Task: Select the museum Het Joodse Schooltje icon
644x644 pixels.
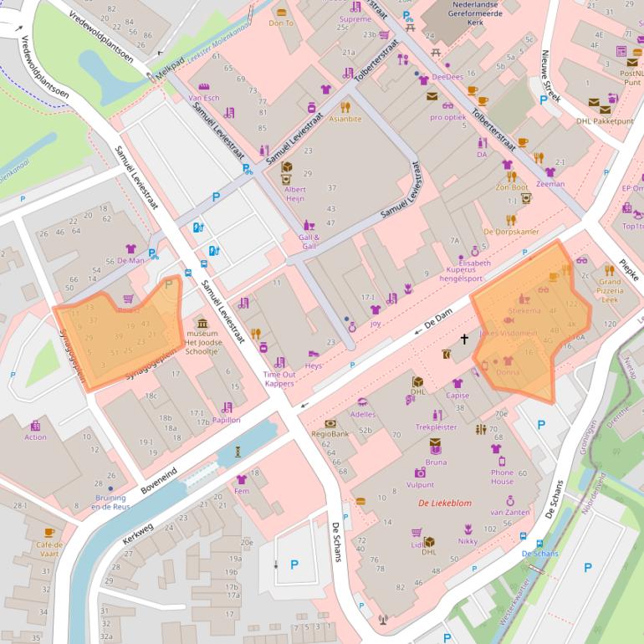Action: coord(202,324)
